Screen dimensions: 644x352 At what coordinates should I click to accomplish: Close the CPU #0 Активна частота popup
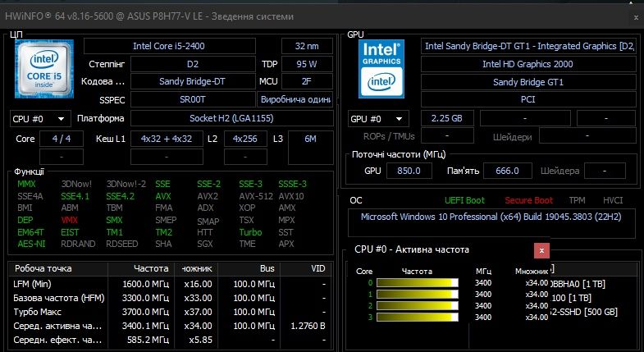tap(541, 250)
